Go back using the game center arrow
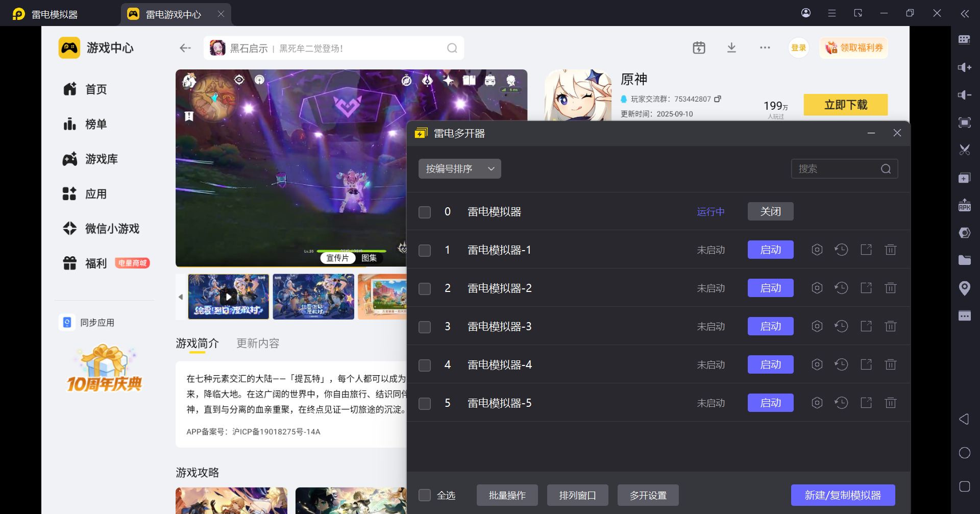The width and height of the screenshot is (980, 514). pos(185,48)
